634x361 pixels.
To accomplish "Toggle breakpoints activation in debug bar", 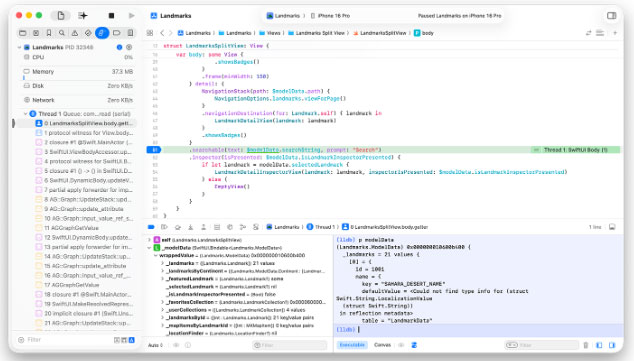I will (151, 227).
